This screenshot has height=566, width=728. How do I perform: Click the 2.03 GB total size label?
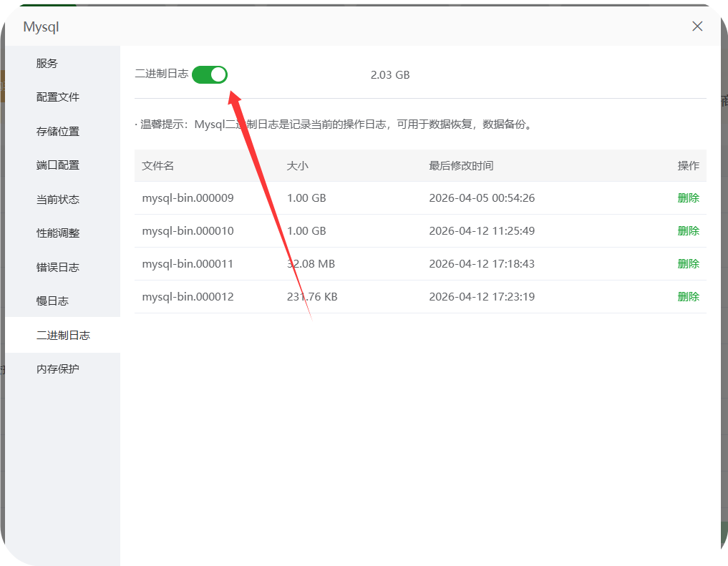(390, 74)
